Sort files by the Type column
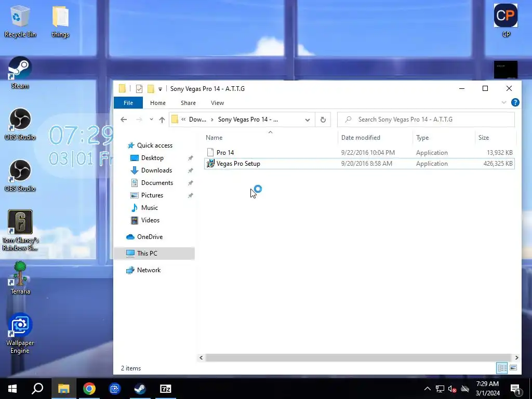Screen dimensions: 532x399 [x=444, y=137]
